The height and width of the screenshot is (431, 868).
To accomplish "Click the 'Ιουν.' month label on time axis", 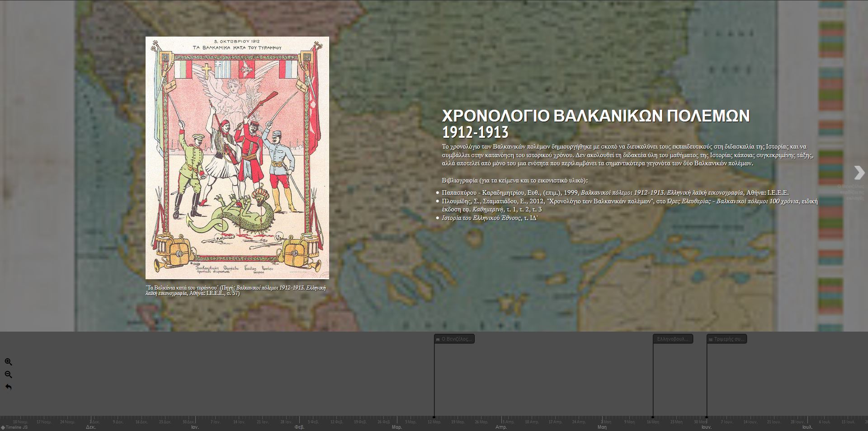I will (x=706, y=427).
